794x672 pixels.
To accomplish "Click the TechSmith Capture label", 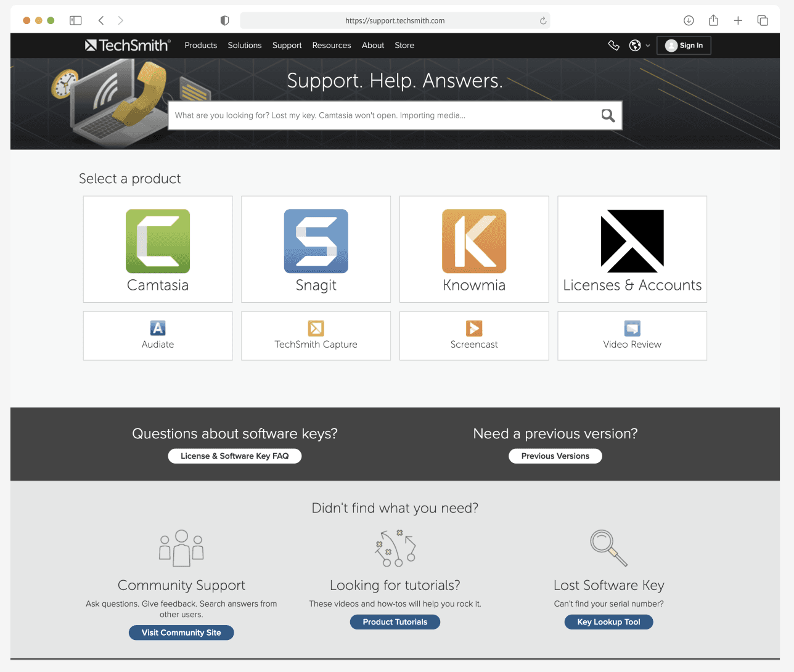I will click(316, 344).
